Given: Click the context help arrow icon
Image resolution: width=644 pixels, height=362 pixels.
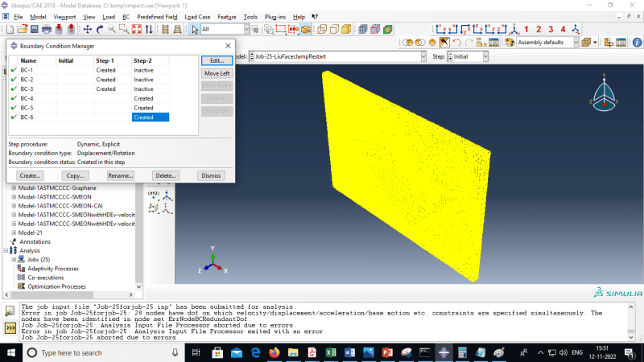Looking at the screenshot, I should [x=315, y=17].
